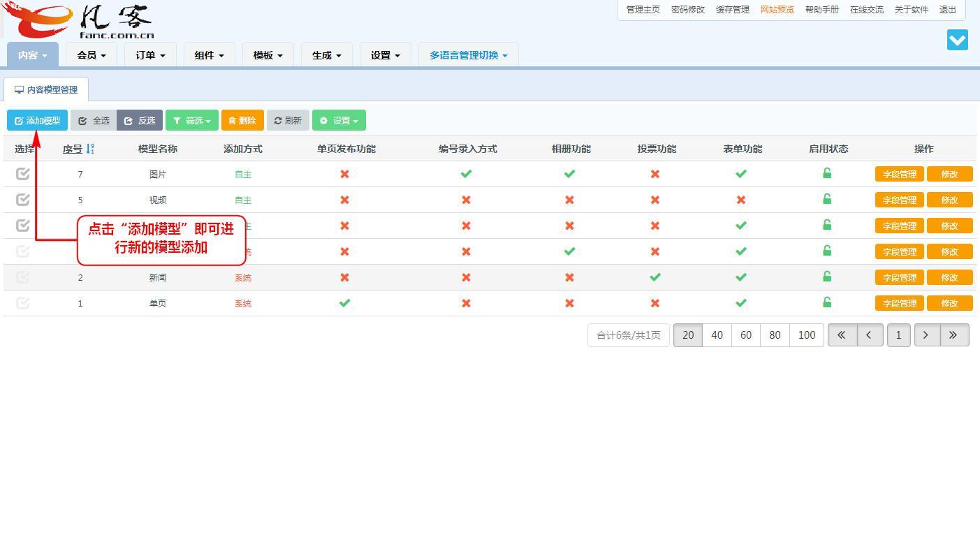Click page number 1 in the pager
The height and width of the screenshot is (558, 980).
click(x=898, y=335)
